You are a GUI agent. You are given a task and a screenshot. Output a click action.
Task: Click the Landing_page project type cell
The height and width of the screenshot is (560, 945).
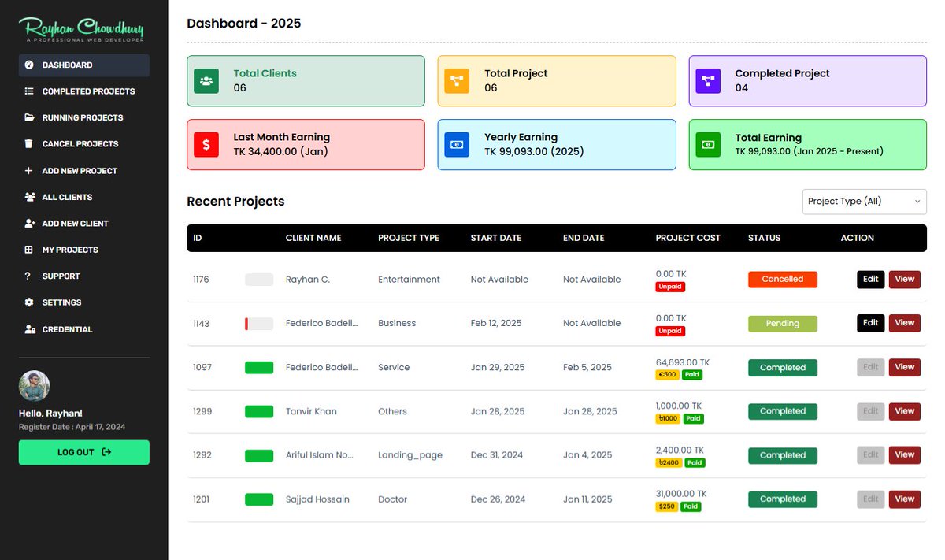410,455
